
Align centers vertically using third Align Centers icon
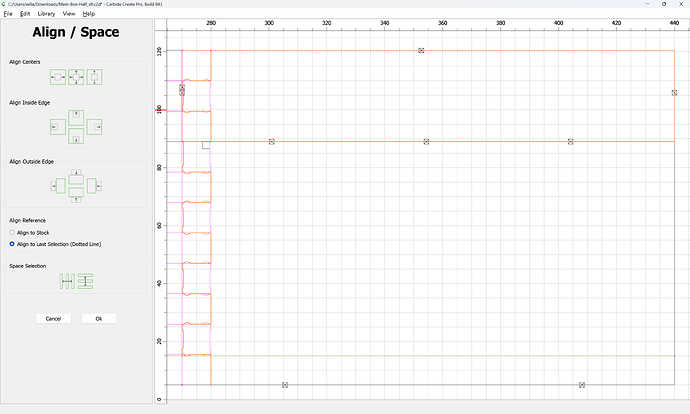pyautogui.click(x=94, y=77)
